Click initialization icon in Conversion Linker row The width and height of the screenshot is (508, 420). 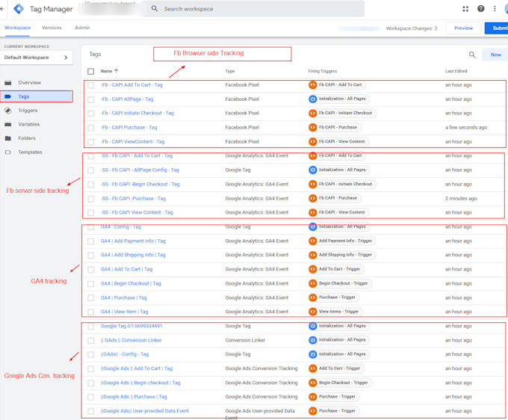point(312,340)
